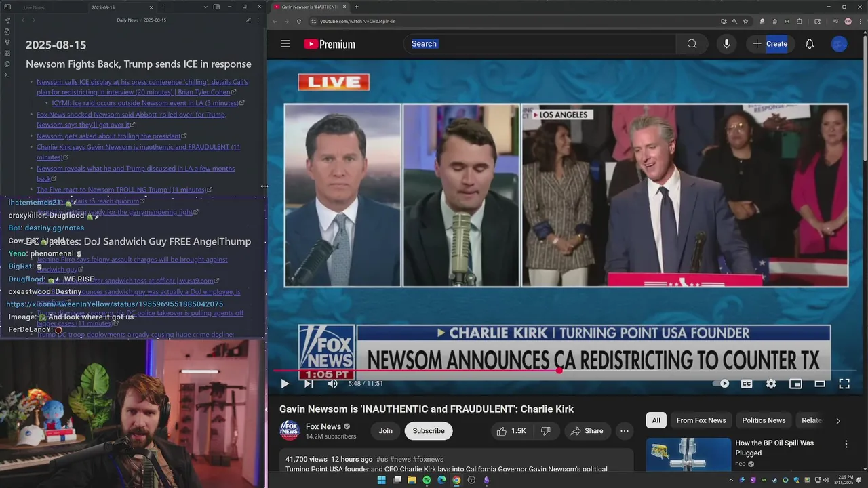Image resolution: width=868 pixels, height=488 pixels.
Task: Open note more options menu
Action: [258, 20]
